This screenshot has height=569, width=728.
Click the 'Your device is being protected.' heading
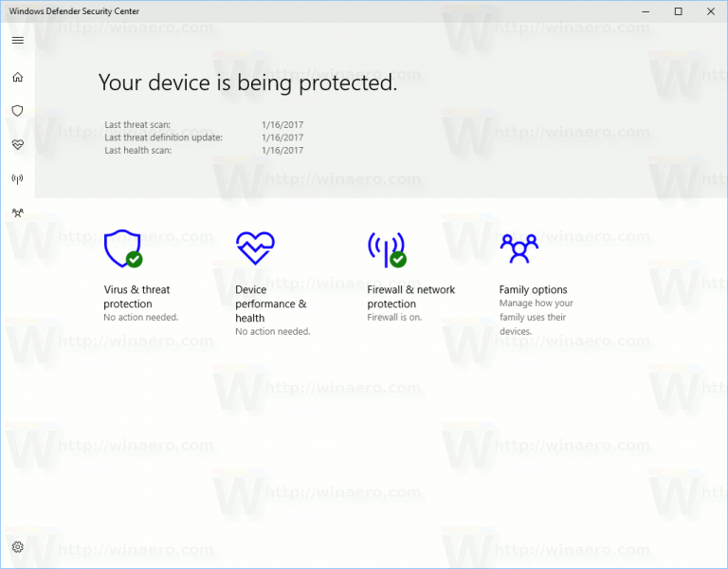tap(248, 83)
